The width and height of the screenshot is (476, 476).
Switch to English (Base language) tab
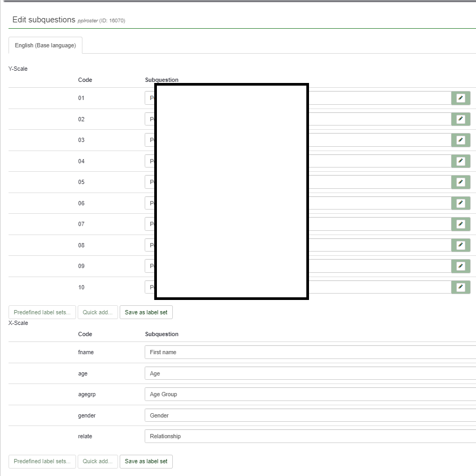tap(45, 46)
